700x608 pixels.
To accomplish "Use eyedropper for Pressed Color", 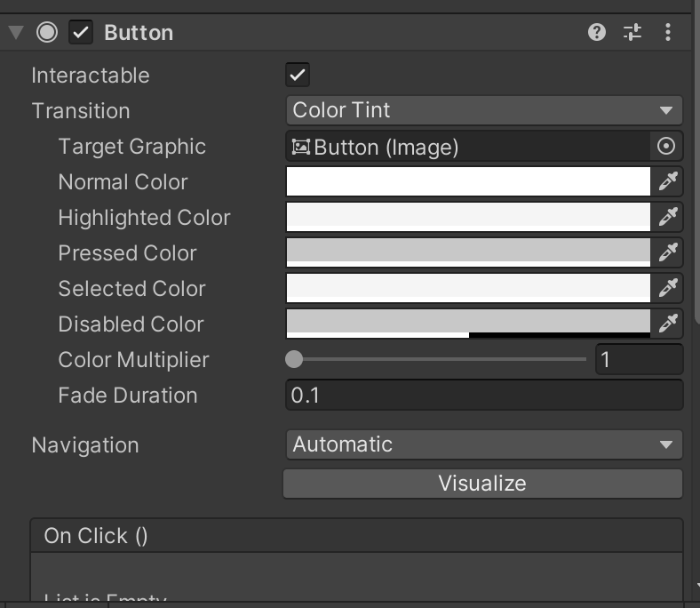I will [668, 253].
